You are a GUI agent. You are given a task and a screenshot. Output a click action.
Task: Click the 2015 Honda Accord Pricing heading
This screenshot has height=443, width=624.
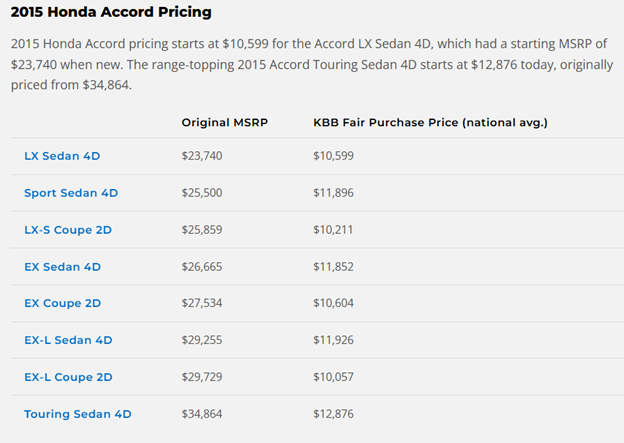coord(111,14)
